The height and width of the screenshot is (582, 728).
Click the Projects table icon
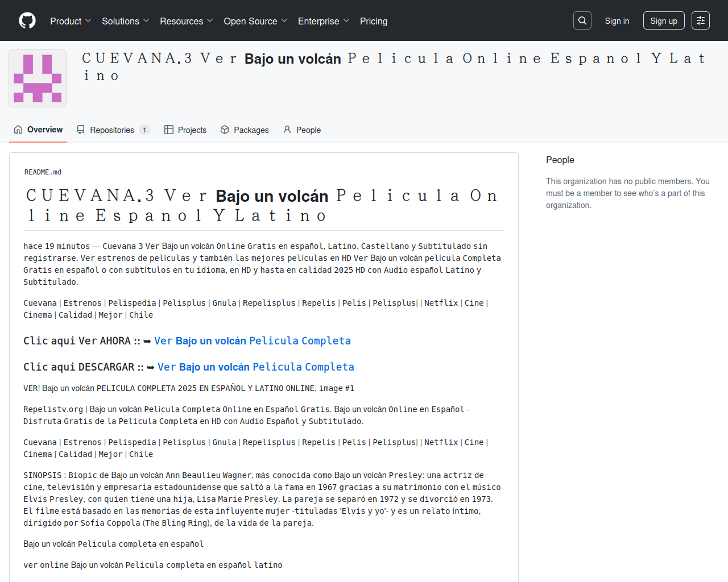[x=169, y=130]
